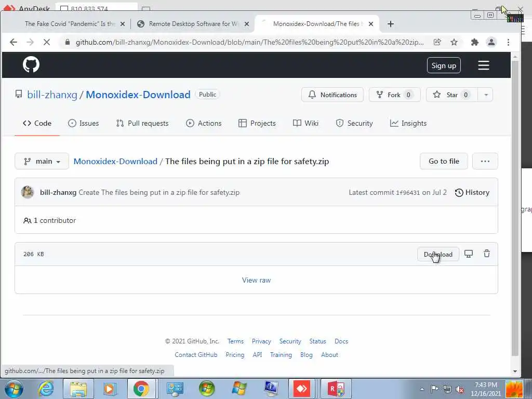Open file with GitHub Desktop icon

[x=469, y=254]
